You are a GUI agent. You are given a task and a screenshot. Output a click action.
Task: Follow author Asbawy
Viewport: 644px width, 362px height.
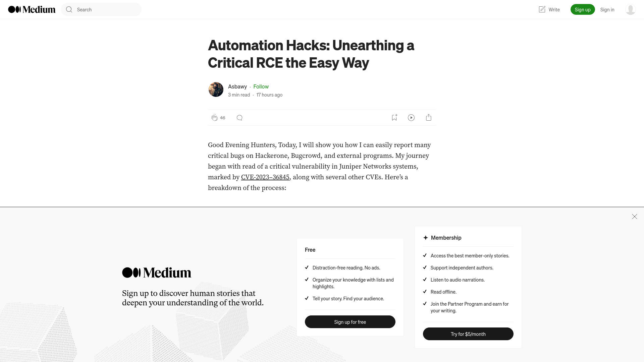tap(261, 86)
